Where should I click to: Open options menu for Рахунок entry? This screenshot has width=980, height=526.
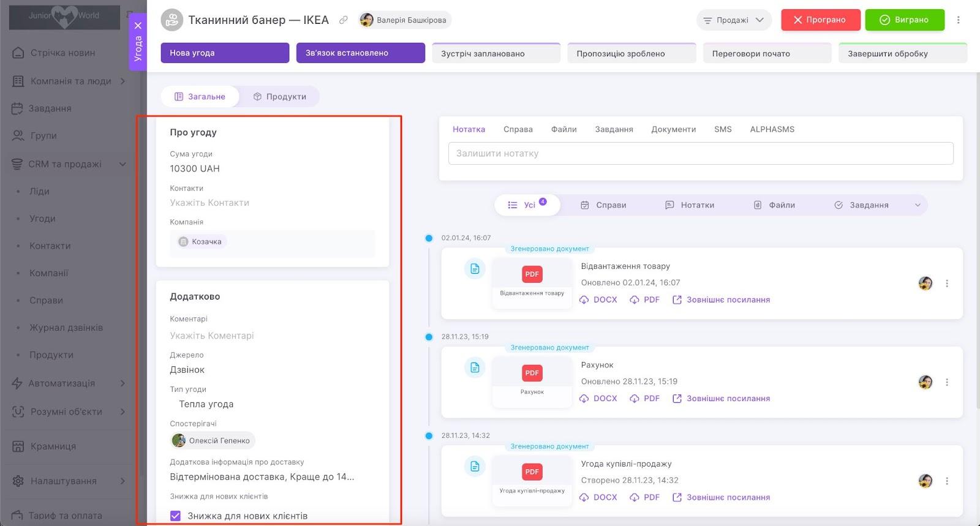point(947,382)
